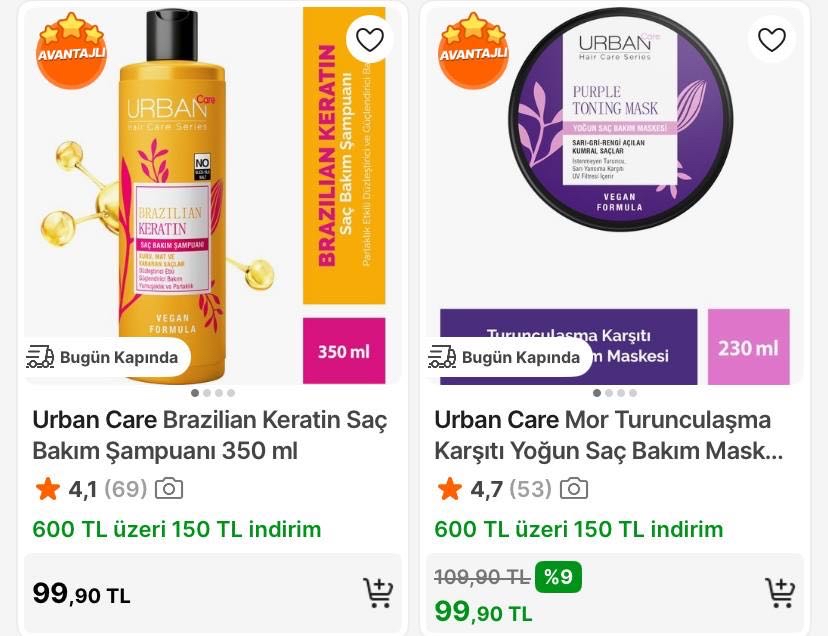This screenshot has height=636, width=828.
Task: Open photo reviews for the hair mask
Action: pyautogui.click(x=574, y=489)
